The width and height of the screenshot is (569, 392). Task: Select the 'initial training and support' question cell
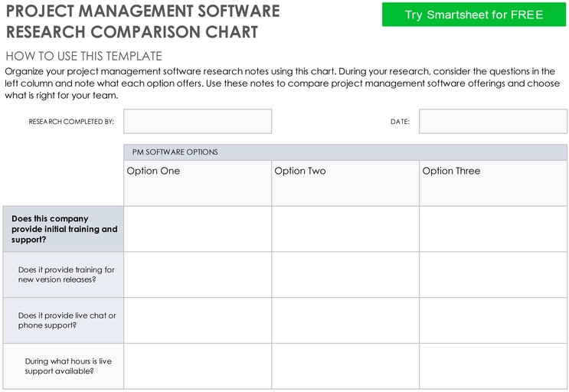pos(63,229)
